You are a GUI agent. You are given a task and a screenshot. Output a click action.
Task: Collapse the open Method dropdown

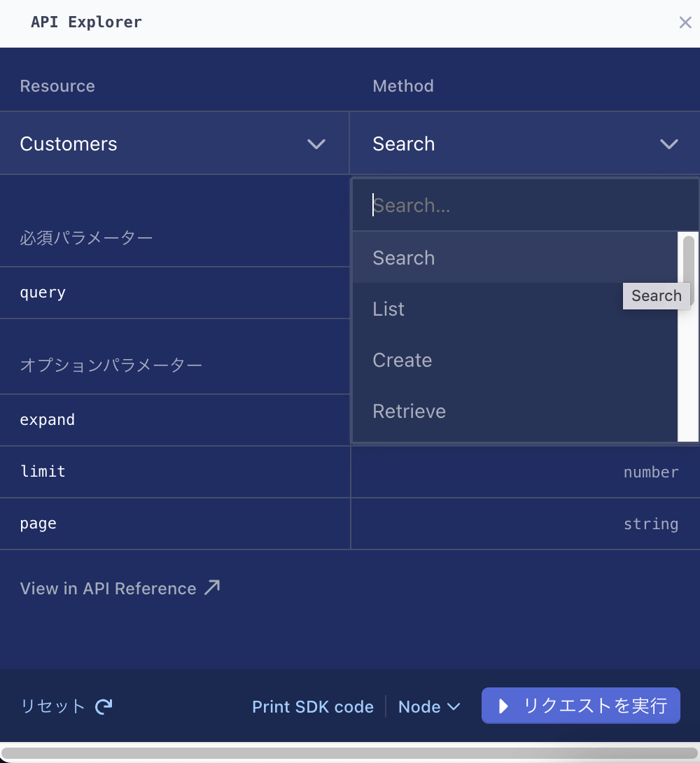pyautogui.click(x=525, y=143)
